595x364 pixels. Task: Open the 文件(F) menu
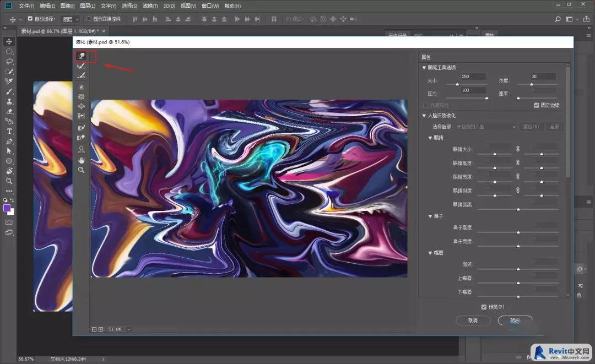click(26, 6)
